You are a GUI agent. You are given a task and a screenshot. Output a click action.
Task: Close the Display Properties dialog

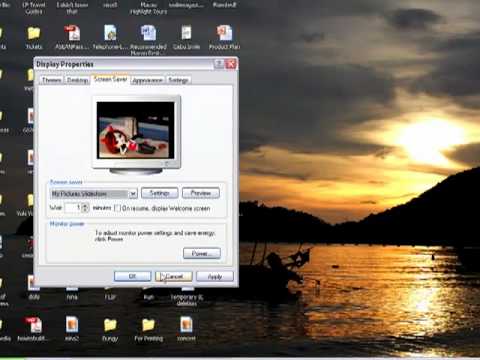[231, 64]
